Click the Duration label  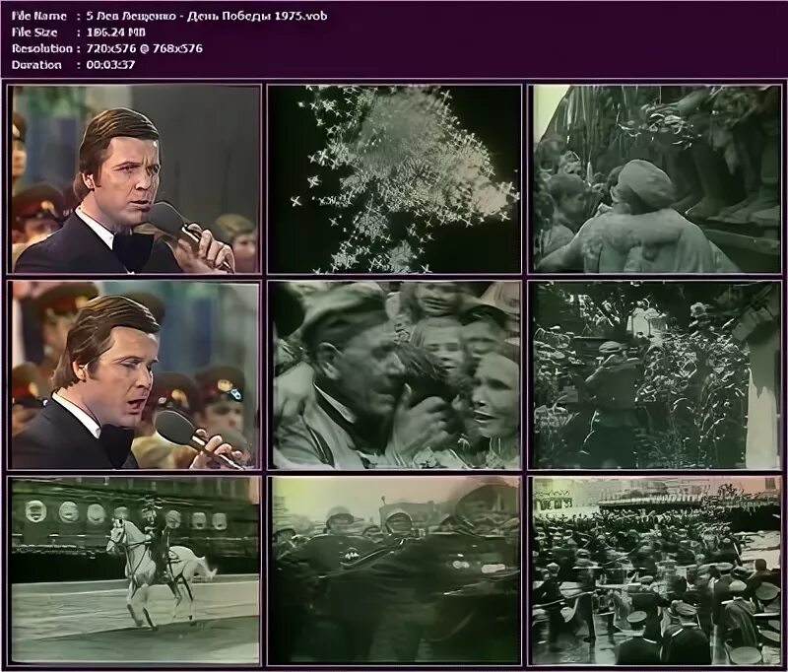point(36,64)
